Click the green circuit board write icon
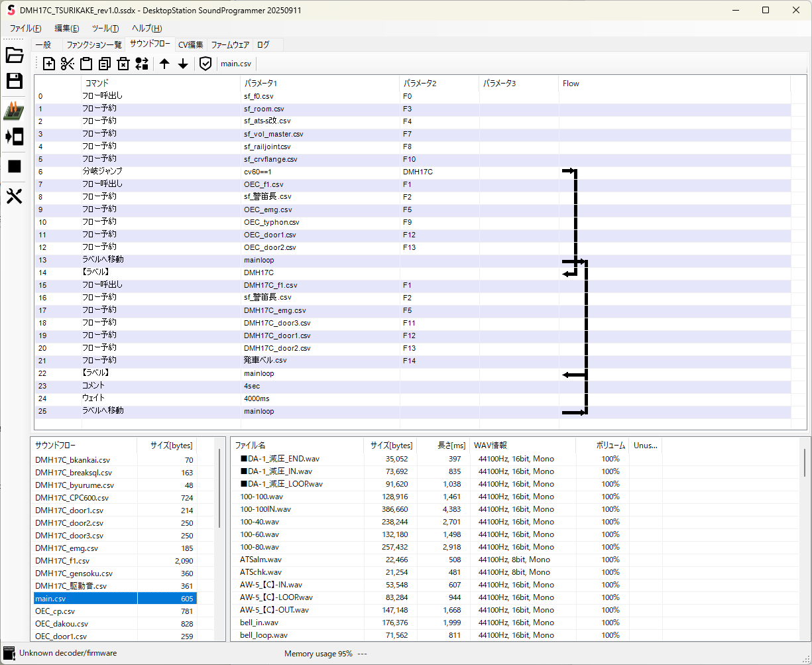The width and height of the screenshot is (812, 665). point(15,110)
